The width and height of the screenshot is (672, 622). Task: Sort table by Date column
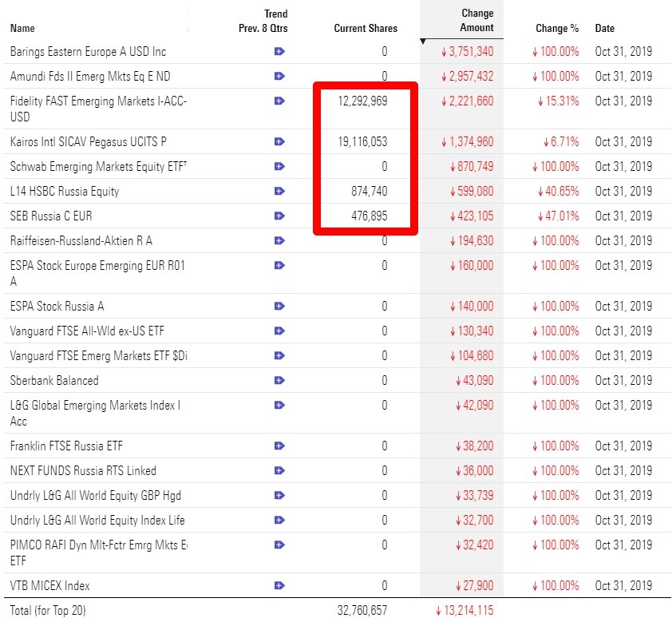point(605,28)
